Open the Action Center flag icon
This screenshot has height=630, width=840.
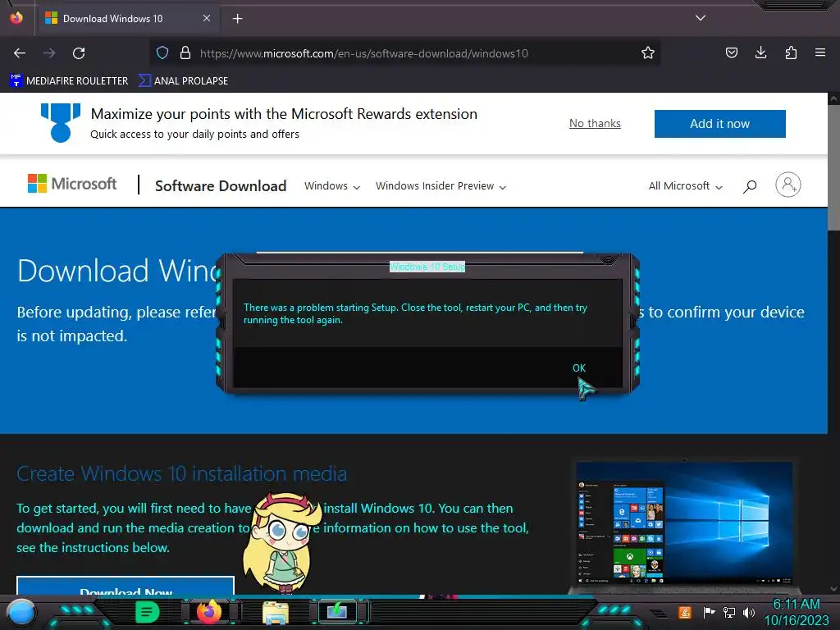tap(709, 612)
